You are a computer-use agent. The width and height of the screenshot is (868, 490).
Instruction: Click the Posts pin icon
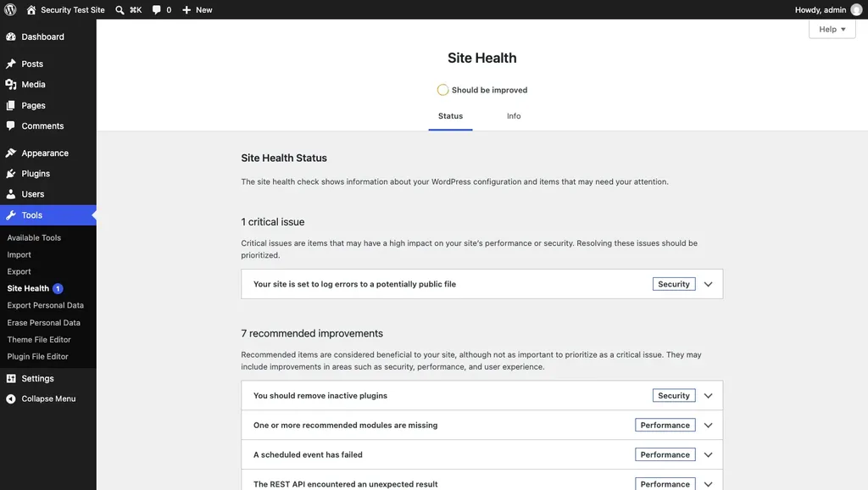(x=10, y=64)
